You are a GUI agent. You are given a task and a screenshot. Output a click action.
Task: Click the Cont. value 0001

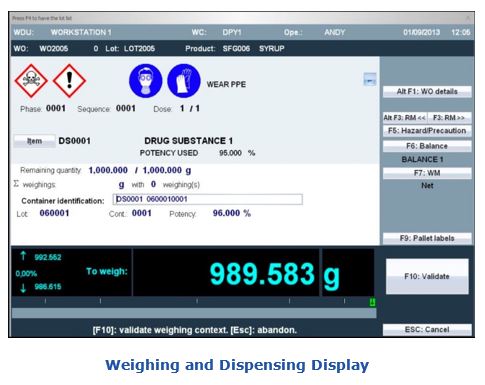(x=142, y=213)
